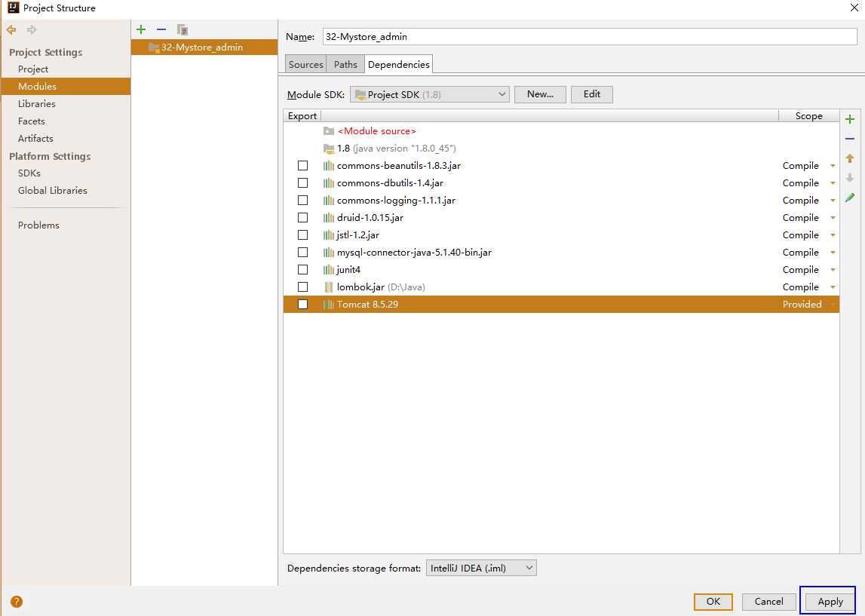Screen dimensions: 865x616
Task: Click the 32-Mystore_admin module folder icon
Action: tap(154, 48)
